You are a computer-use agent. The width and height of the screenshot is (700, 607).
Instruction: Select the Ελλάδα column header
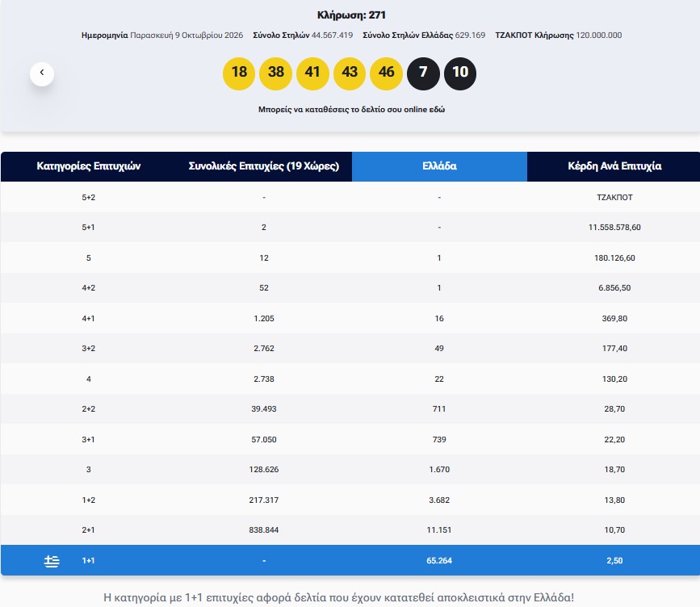[439, 166]
